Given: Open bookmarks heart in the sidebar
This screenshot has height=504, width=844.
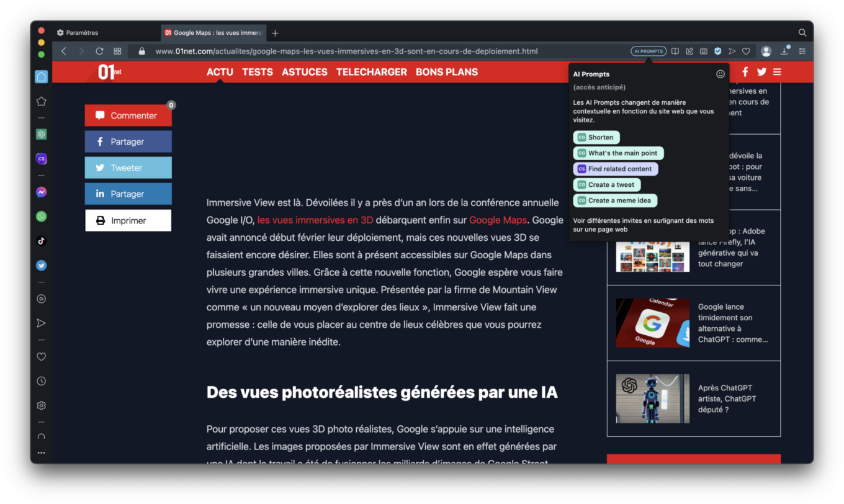Looking at the screenshot, I should [42, 357].
